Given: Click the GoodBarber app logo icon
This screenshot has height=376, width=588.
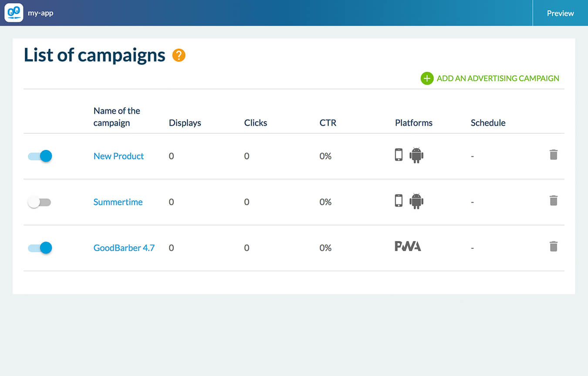Looking at the screenshot, I should pos(14,13).
